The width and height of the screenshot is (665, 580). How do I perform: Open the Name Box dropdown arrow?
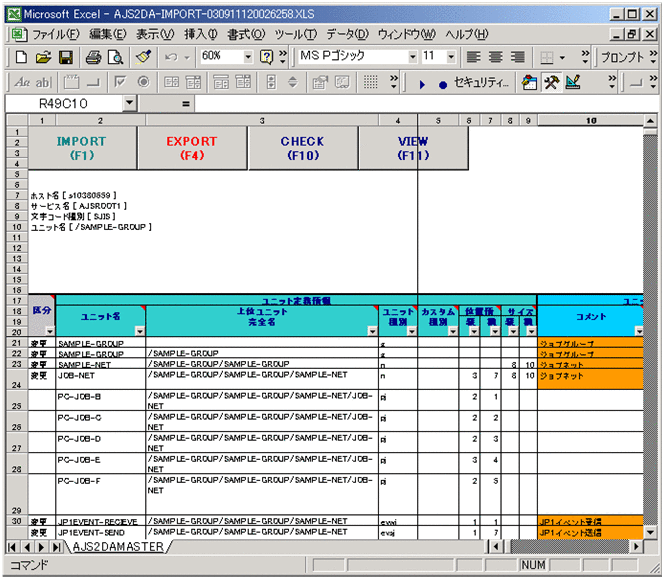click(x=130, y=103)
